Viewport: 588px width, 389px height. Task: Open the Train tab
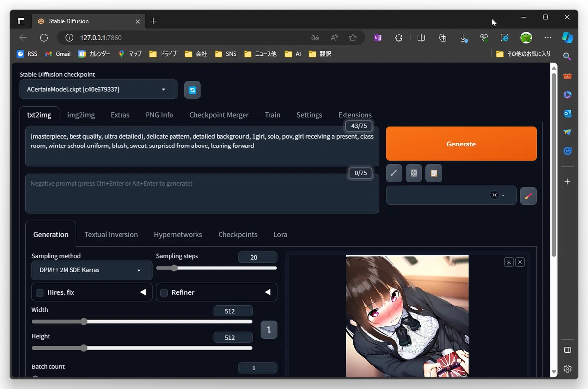[272, 115]
